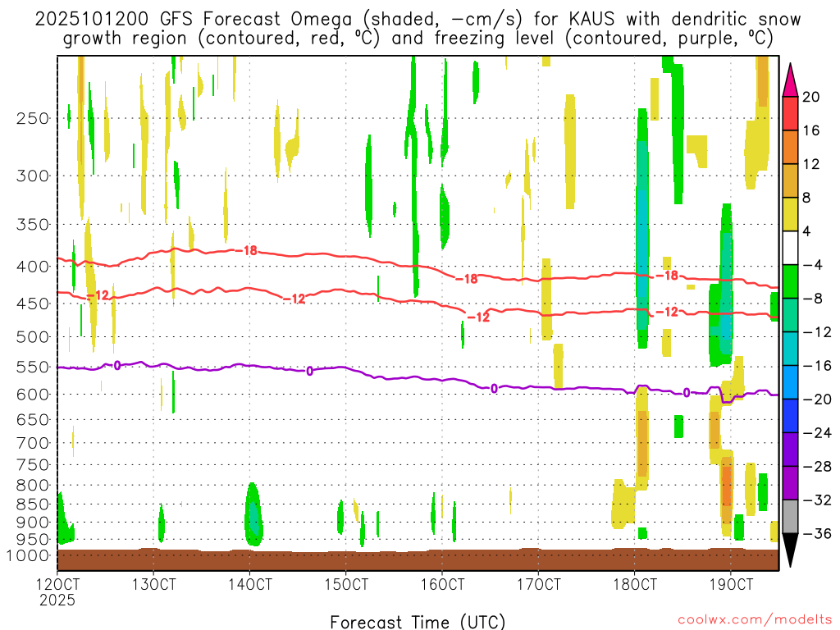
Task: Click the -12 contour label near 165CT
Action: click(478, 317)
